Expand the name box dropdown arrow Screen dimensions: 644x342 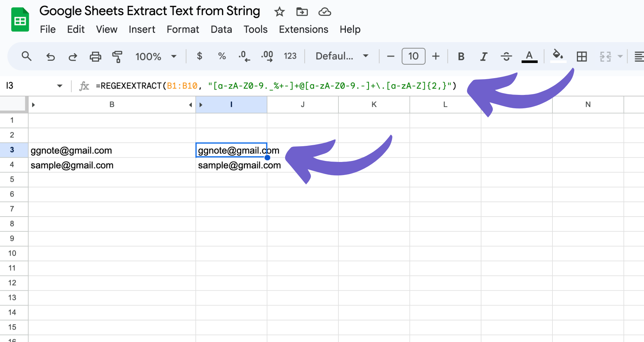click(x=60, y=86)
